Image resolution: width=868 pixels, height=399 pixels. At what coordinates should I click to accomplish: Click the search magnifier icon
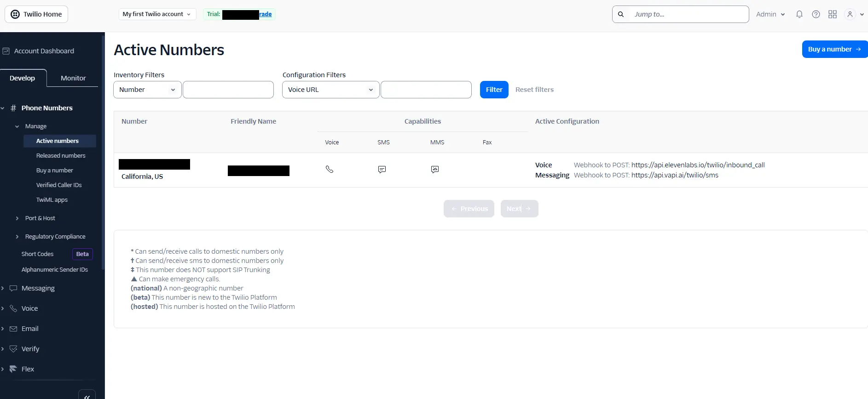pos(621,14)
